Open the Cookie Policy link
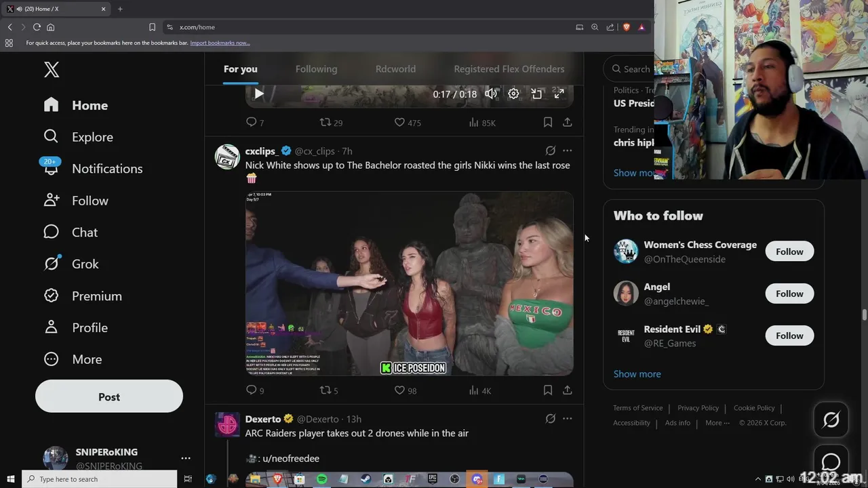The image size is (868, 488). click(754, 408)
